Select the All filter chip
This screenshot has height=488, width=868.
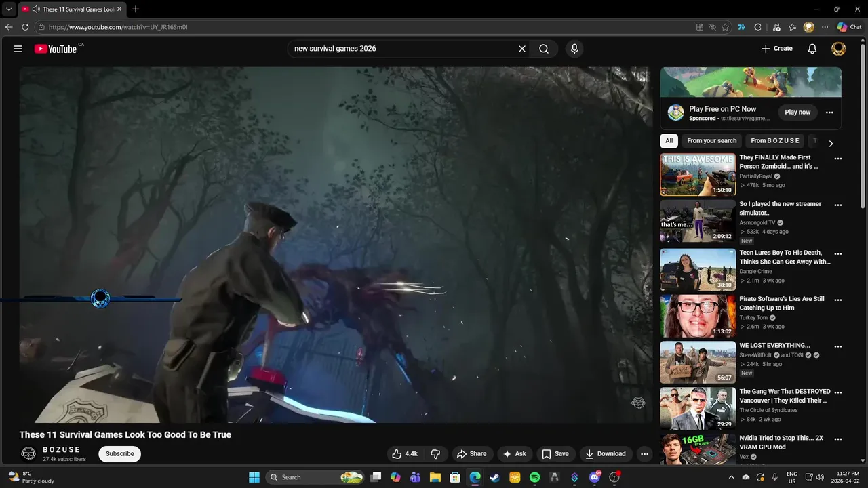(669, 141)
